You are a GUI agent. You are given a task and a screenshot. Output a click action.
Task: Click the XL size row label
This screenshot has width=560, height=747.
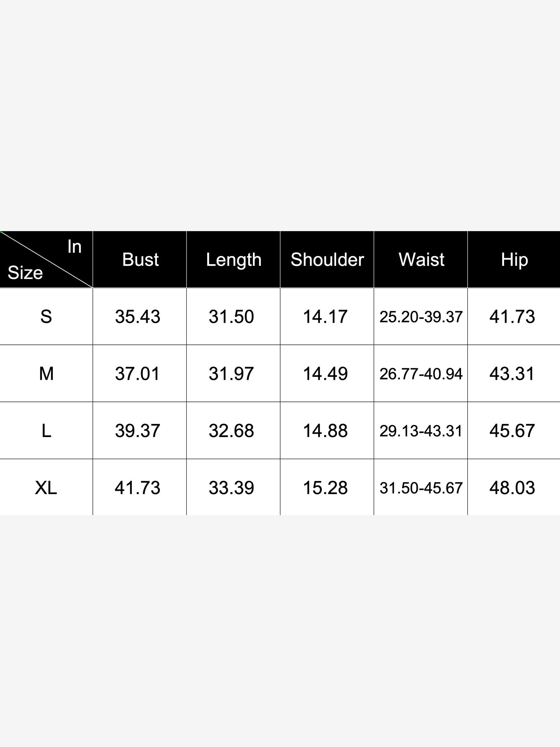(x=46, y=487)
